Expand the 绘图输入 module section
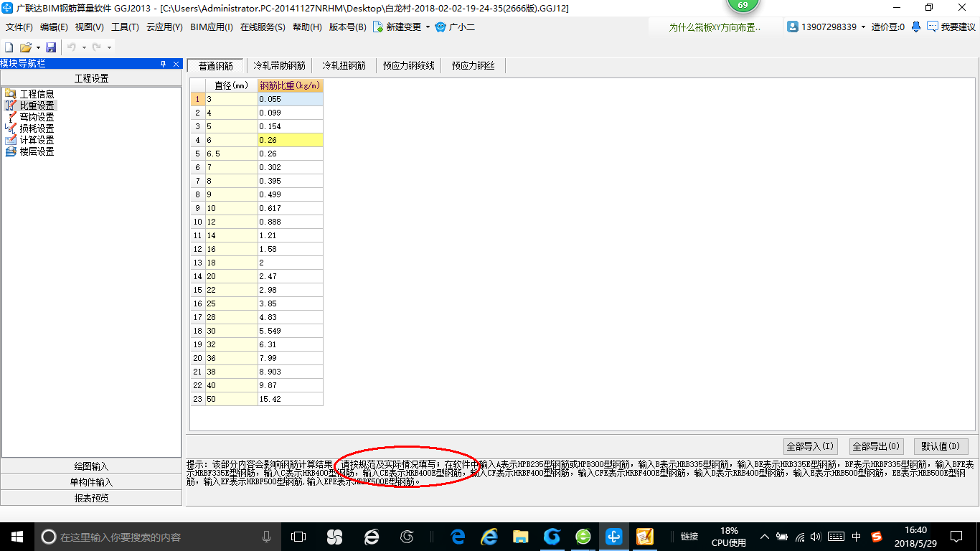 91,466
